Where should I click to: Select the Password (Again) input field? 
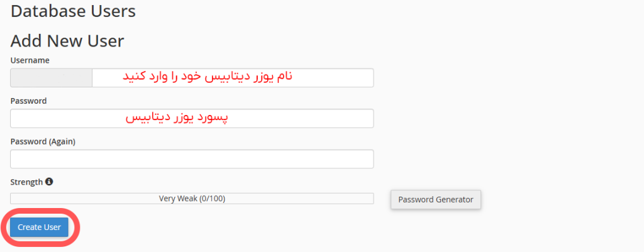coord(192,159)
